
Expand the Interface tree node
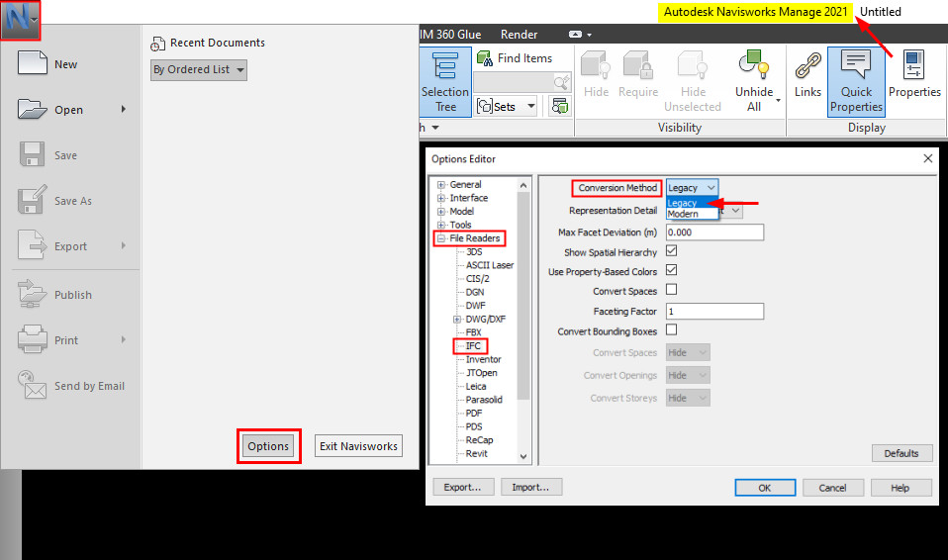click(441, 198)
